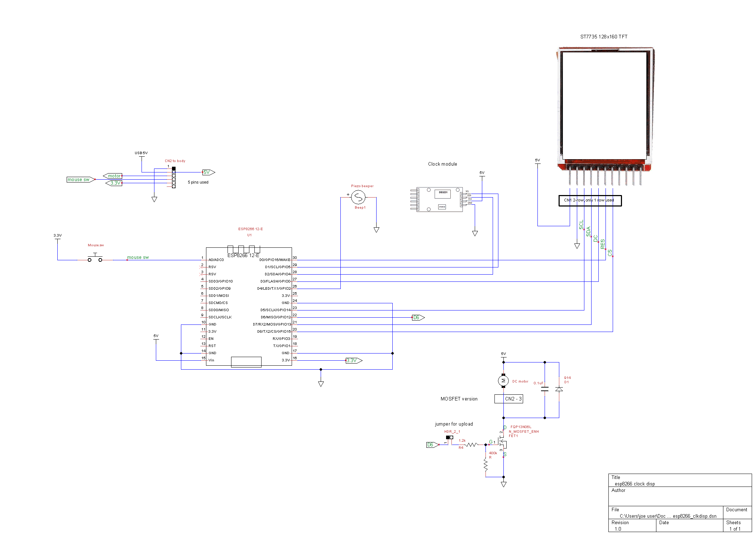Select the 400k pull-down resistor

tap(485, 465)
